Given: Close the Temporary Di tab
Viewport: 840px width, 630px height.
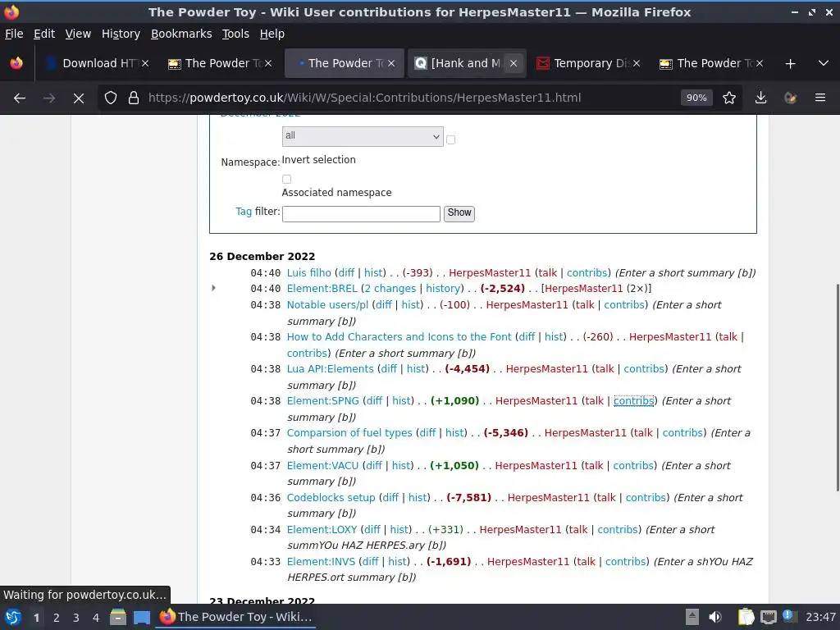Looking at the screenshot, I should (x=637, y=64).
